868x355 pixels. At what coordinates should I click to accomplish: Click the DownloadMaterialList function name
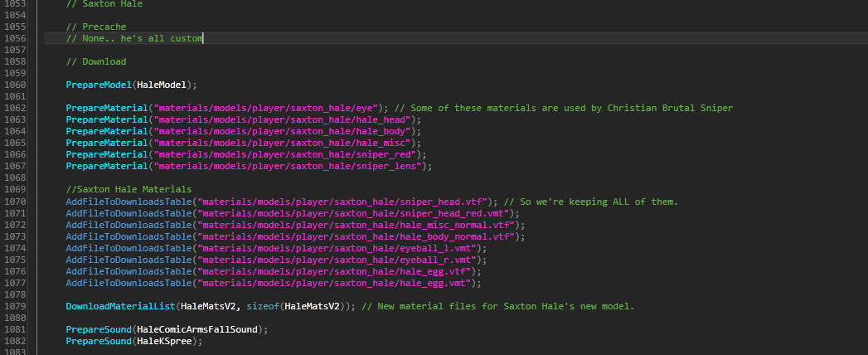coord(121,307)
